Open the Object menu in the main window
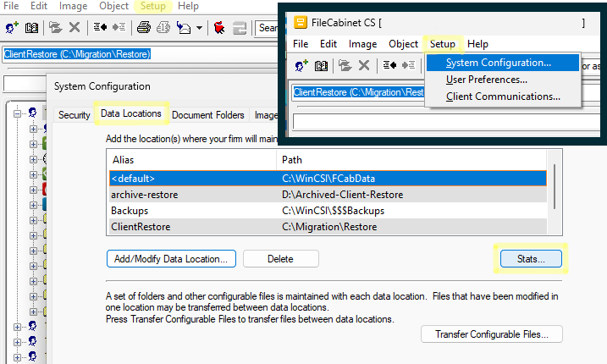This screenshot has width=607, height=364. pyautogui.click(x=113, y=6)
